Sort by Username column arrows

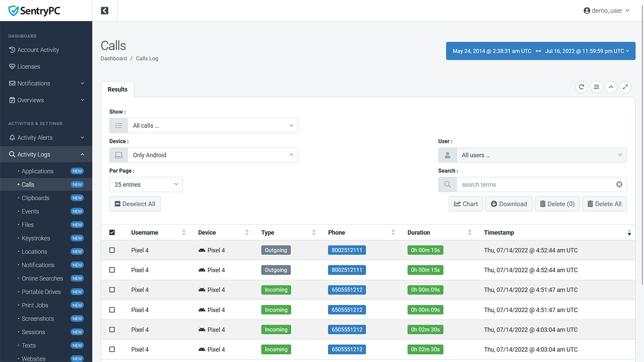tap(184, 232)
